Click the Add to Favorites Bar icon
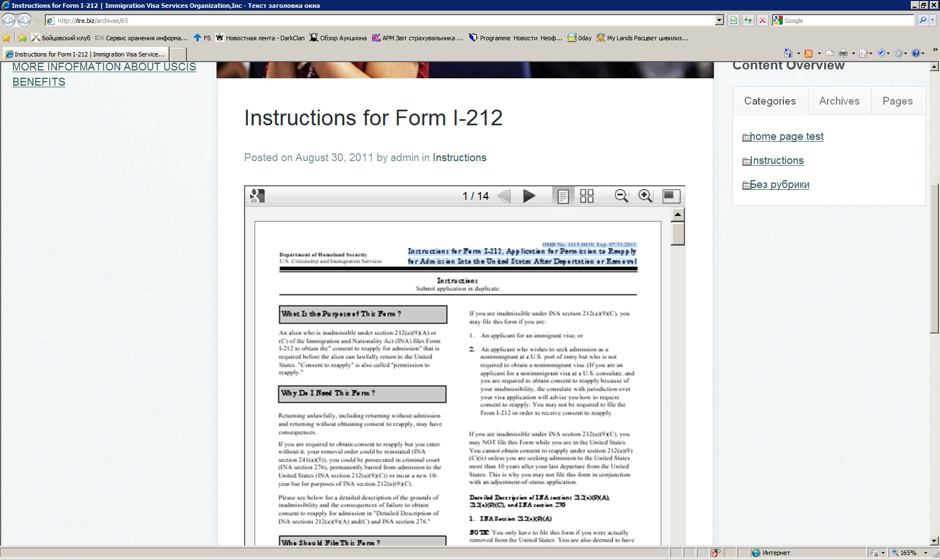 (x=22, y=38)
